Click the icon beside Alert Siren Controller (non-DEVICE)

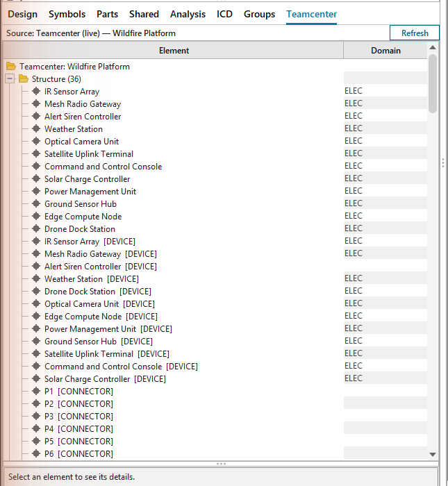pyautogui.click(x=36, y=116)
